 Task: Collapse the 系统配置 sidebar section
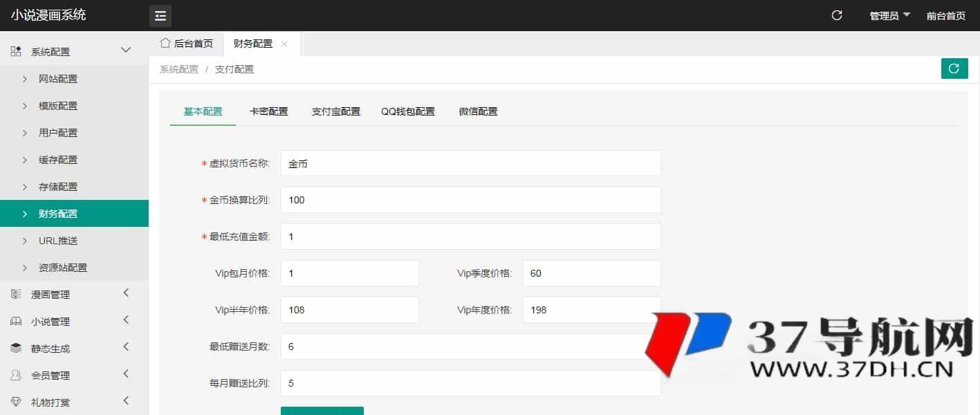[x=69, y=50]
